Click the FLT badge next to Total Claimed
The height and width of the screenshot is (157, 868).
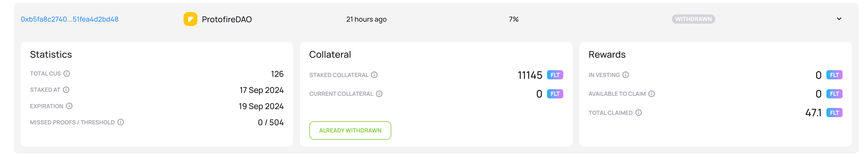point(834,113)
